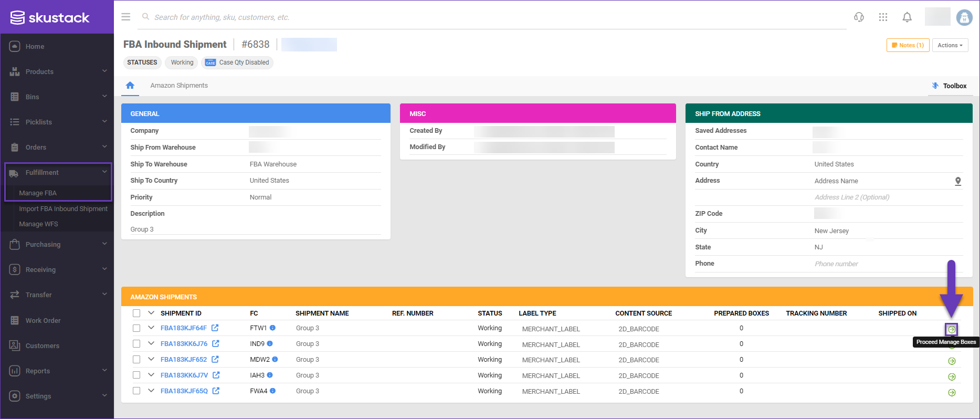Click the Case Qty Disabled status badge
The image size is (980, 419).
coord(237,62)
